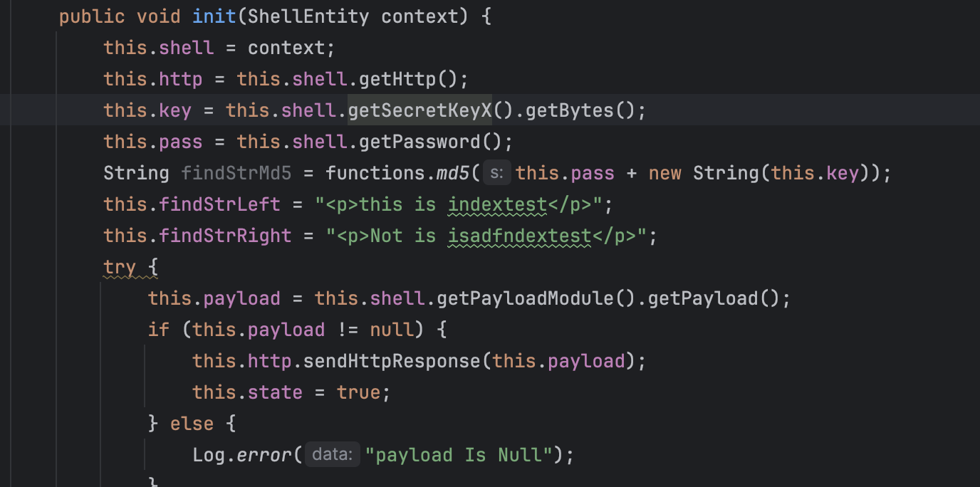
Task: Click the try keyword with warning underline
Action: (x=119, y=267)
